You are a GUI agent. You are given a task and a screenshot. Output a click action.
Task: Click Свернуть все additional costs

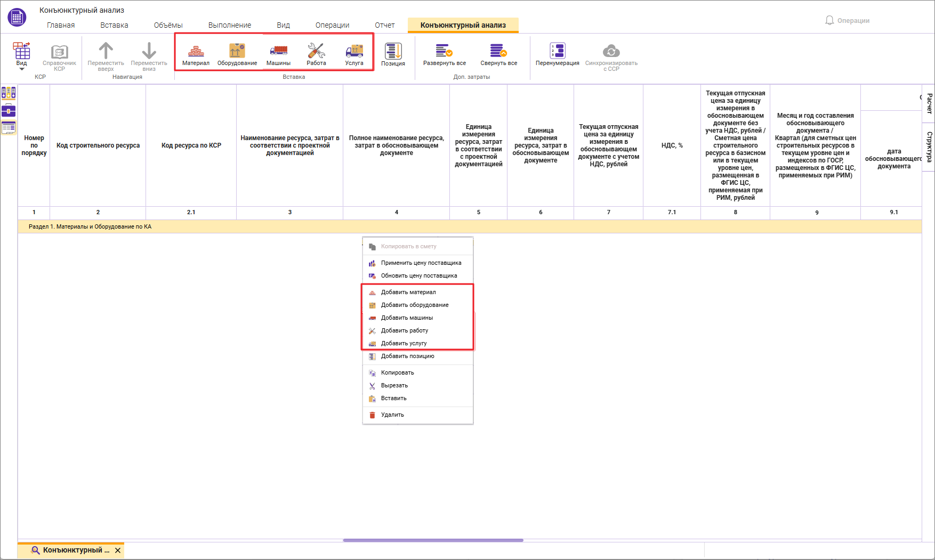coord(498,55)
